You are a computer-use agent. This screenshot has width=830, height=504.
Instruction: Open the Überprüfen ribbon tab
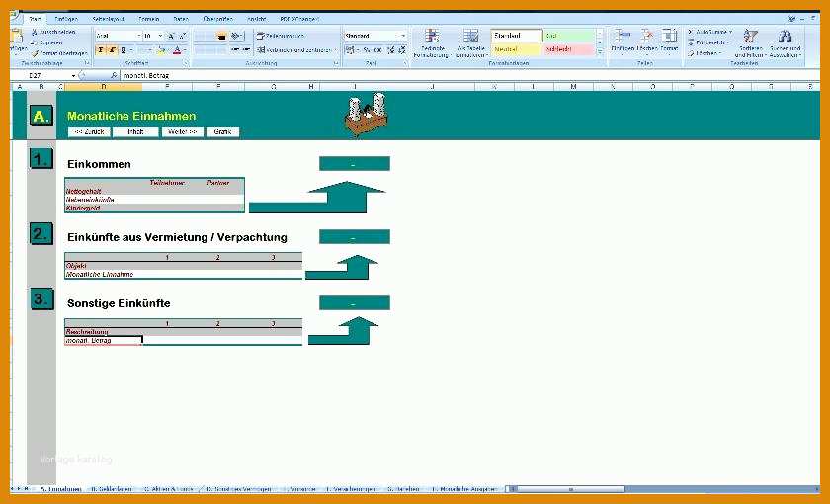217,19
